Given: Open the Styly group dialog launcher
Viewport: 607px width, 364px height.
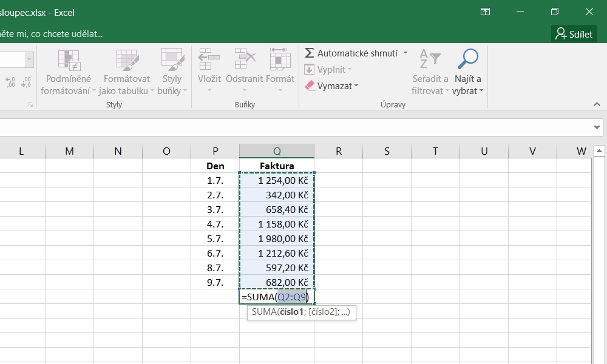Looking at the screenshot, I should pos(30,104).
